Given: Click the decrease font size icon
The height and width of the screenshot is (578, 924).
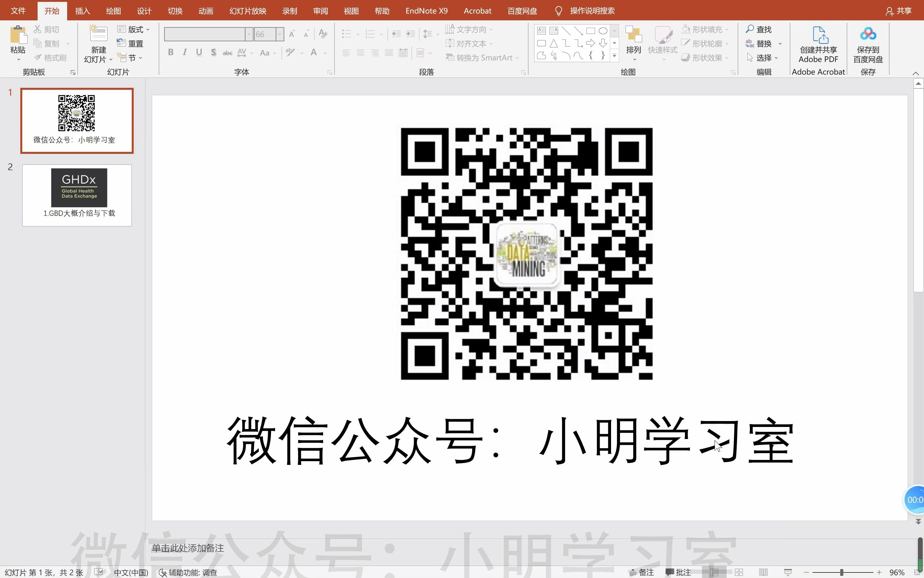Looking at the screenshot, I should click(306, 34).
